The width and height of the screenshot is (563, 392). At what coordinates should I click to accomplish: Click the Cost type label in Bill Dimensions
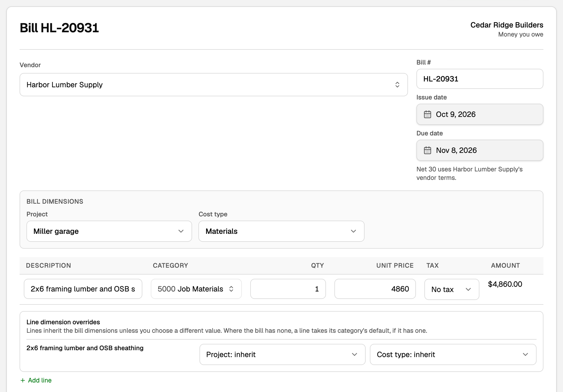(213, 214)
